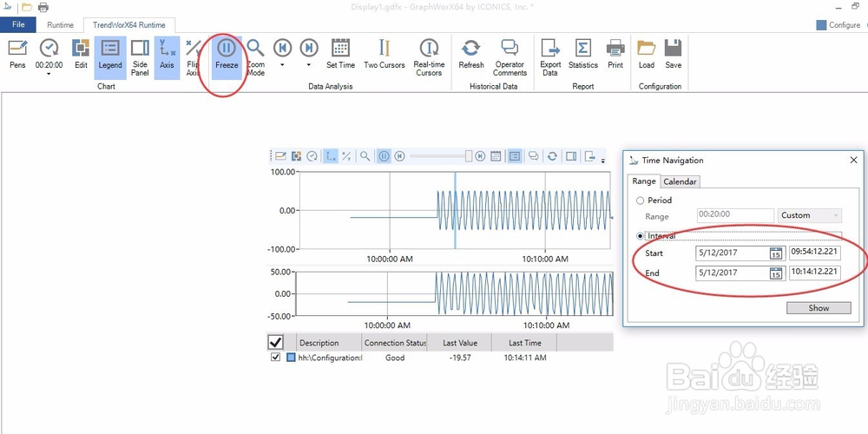Click the time slider thumb in chart toolbar
This screenshot has height=434, width=868.
coord(469,156)
